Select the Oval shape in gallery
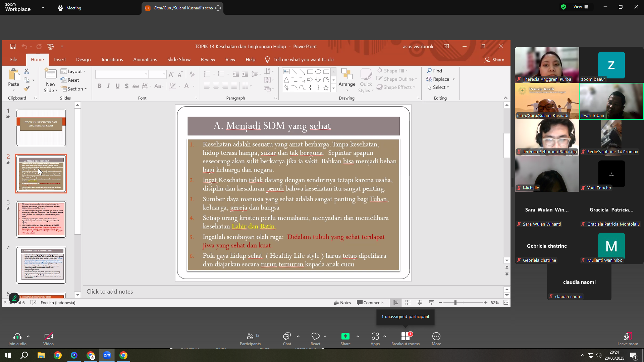 (x=318, y=72)
